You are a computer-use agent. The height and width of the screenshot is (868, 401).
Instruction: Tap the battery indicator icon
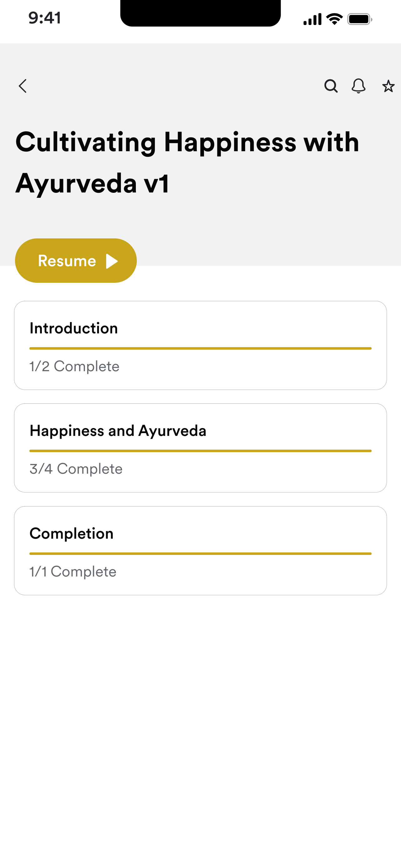(359, 19)
